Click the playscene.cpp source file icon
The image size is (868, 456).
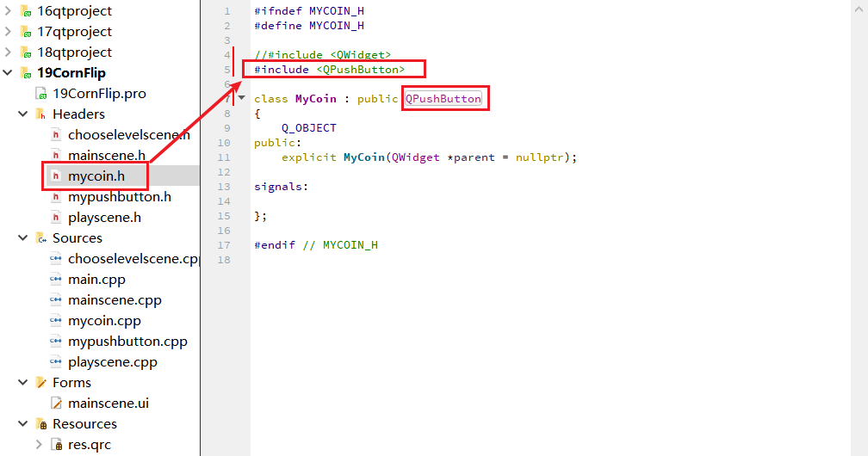tap(56, 362)
